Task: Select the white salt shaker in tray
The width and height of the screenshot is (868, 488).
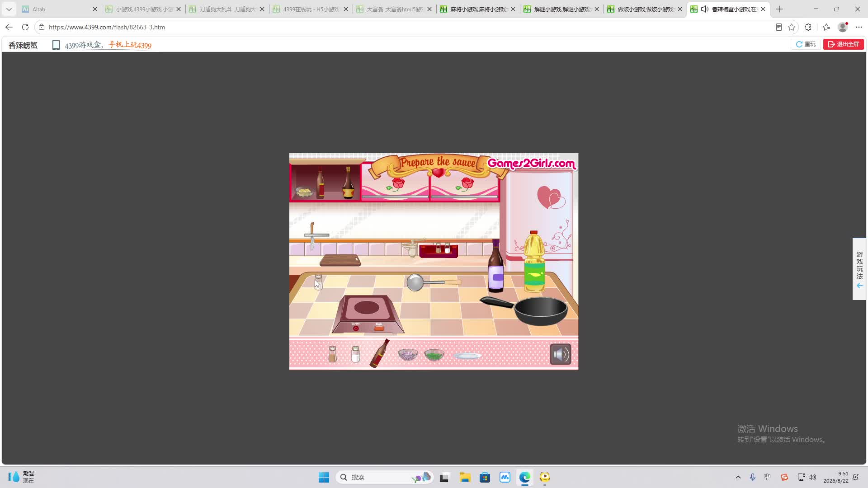Action: 355,354
